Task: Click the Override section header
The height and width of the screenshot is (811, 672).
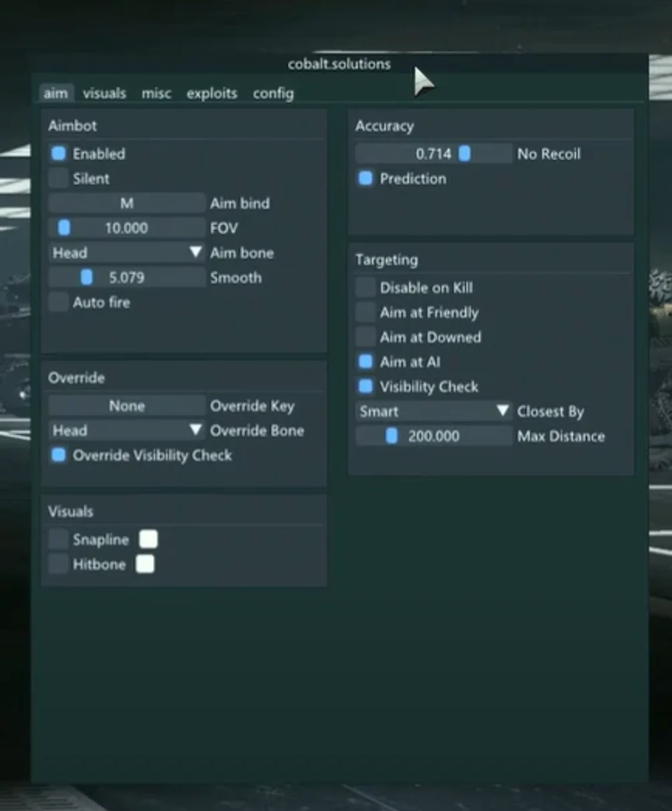Action: [x=76, y=377]
